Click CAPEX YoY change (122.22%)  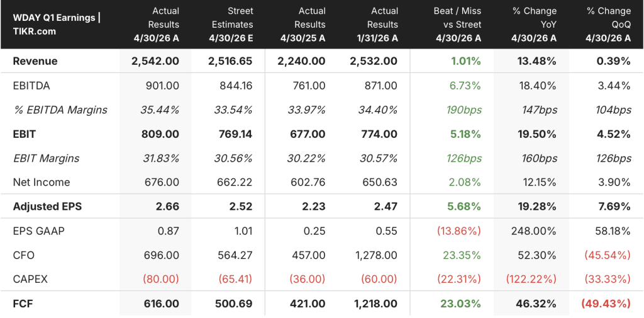tap(532, 280)
